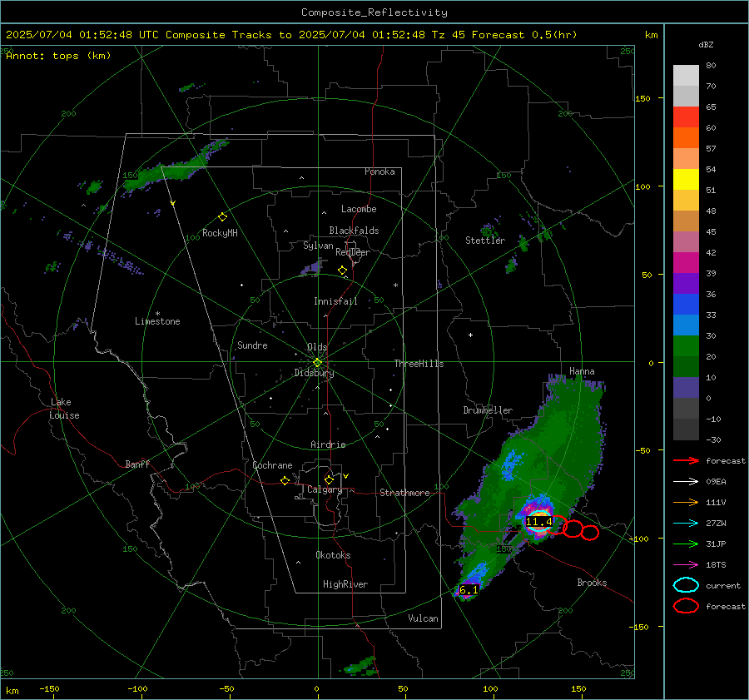Click the red forecast ellipse legend symbol
The height and width of the screenshot is (700, 749).
[686, 606]
